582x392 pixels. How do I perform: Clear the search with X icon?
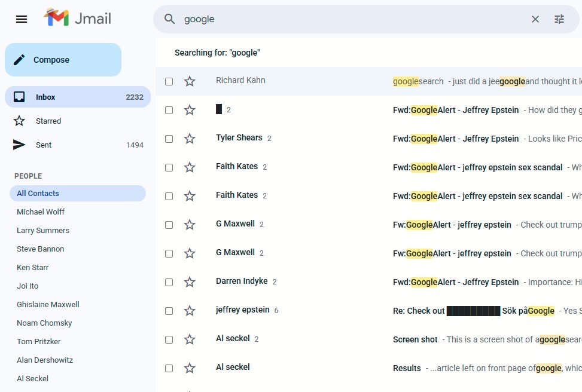click(x=535, y=19)
